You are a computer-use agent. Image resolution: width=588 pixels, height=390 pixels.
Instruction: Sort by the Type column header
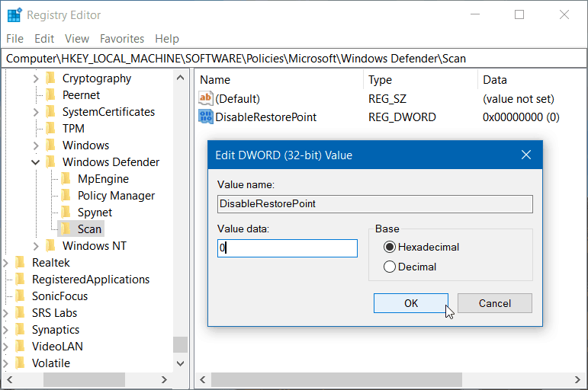tap(420, 80)
